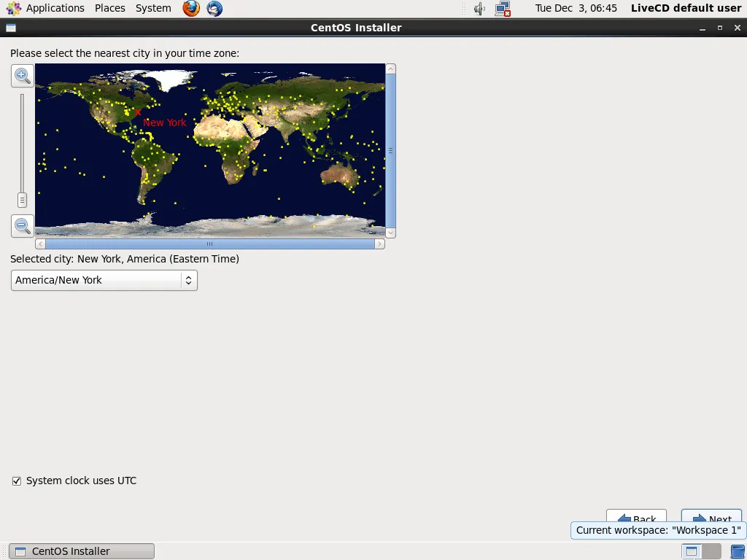Click the date and time clock

pos(576,8)
